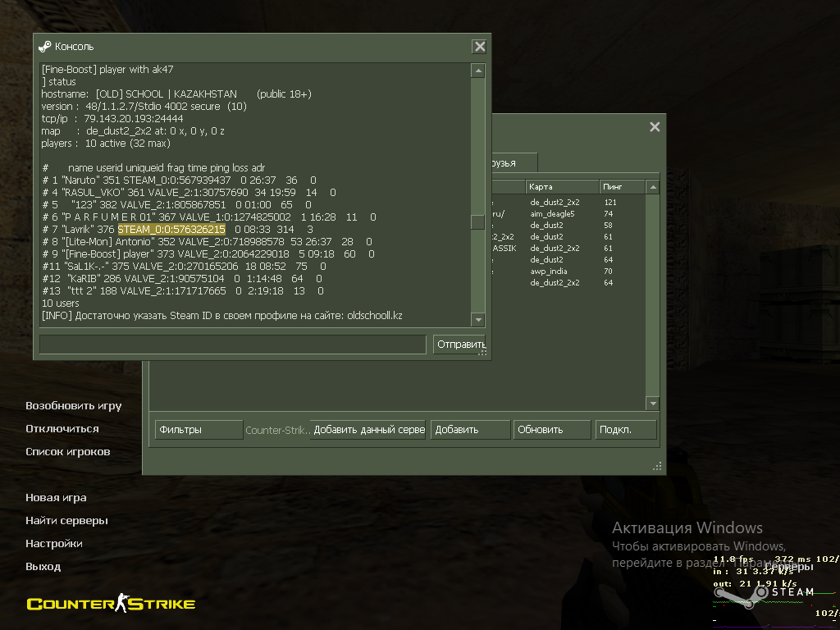Open Найти серверы menu item
Screen dimensions: 840x630
point(66,521)
